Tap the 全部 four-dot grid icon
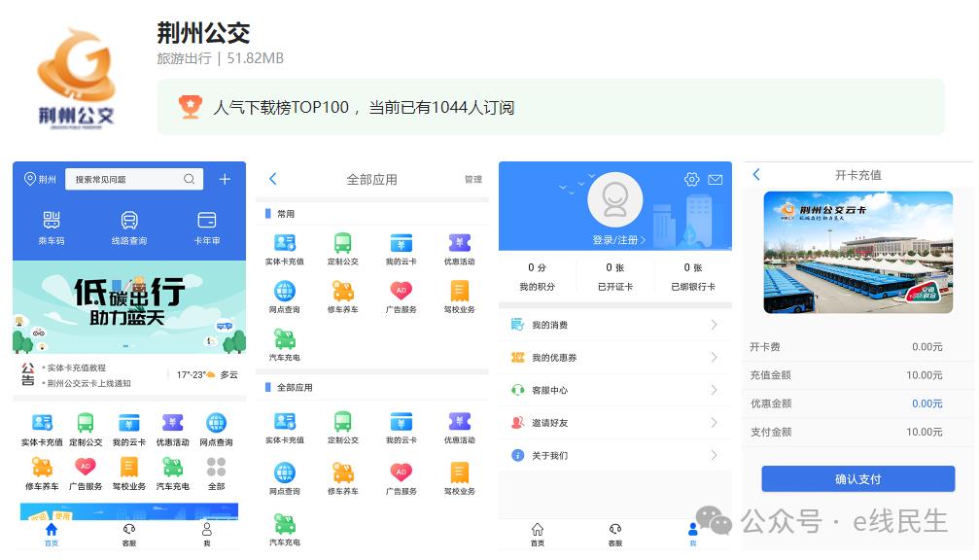Viewport: 979px width, 560px height. coord(216,467)
